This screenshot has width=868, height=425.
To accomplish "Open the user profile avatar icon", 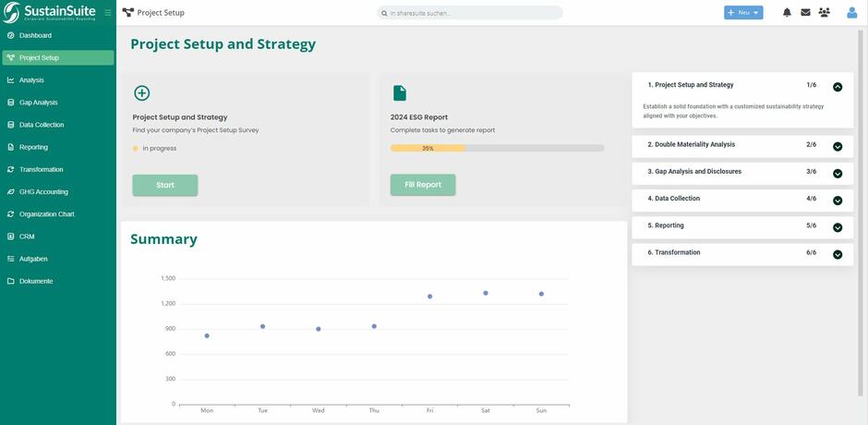I will 852,13.
